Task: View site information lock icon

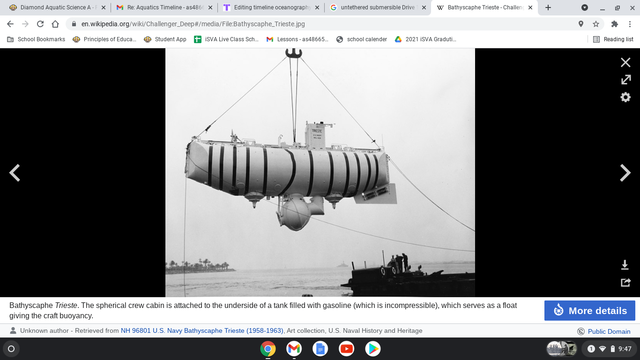Action: [74, 24]
